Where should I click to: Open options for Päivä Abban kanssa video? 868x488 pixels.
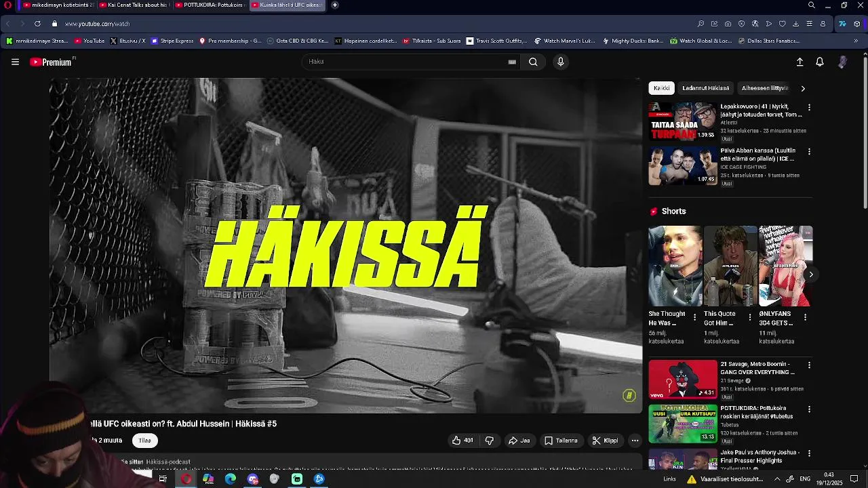click(808, 151)
